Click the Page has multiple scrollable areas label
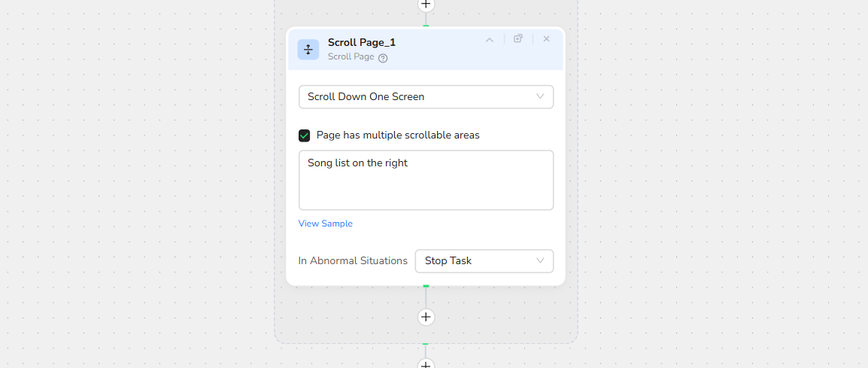 tap(398, 135)
